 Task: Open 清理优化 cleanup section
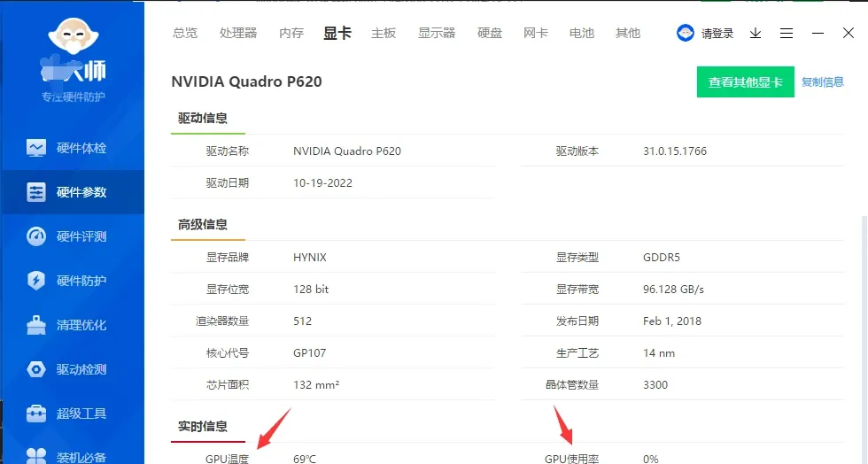72,325
